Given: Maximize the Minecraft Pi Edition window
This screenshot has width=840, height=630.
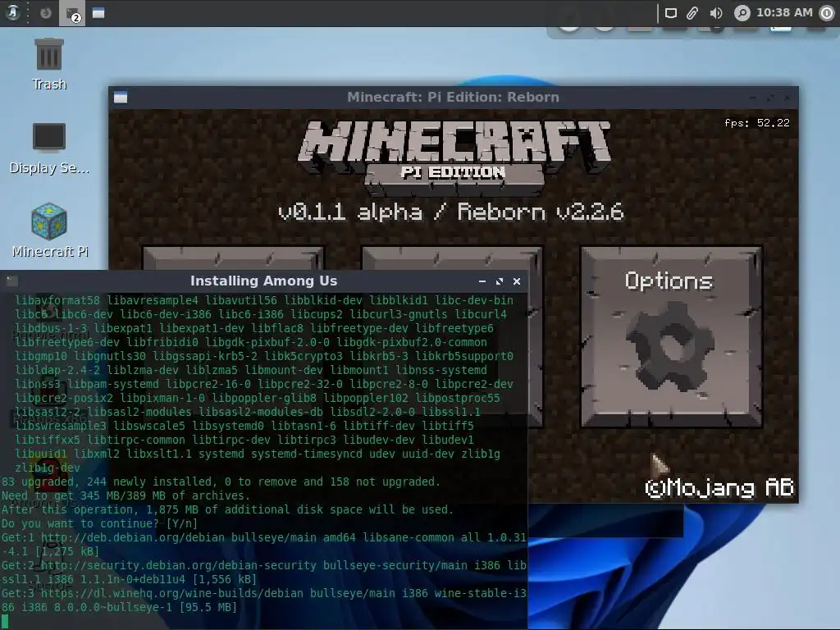Looking at the screenshot, I should [x=770, y=98].
